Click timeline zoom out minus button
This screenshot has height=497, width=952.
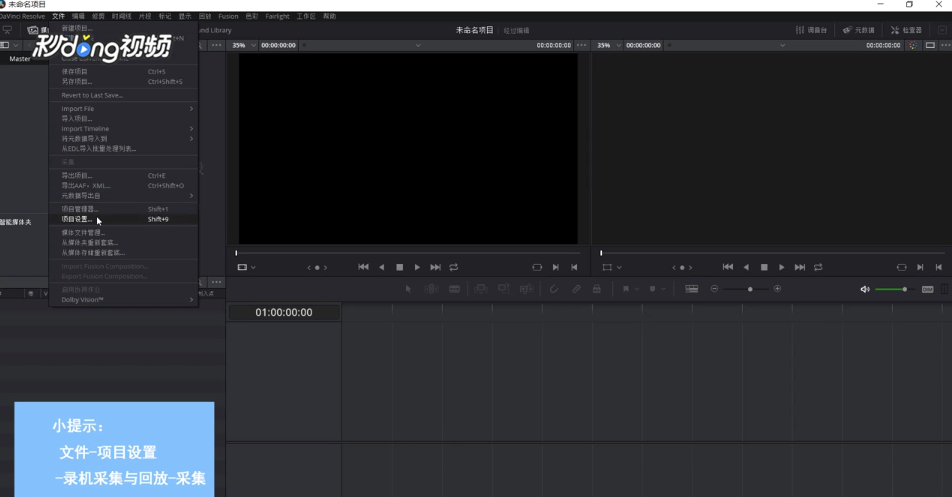click(x=715, y=289)
